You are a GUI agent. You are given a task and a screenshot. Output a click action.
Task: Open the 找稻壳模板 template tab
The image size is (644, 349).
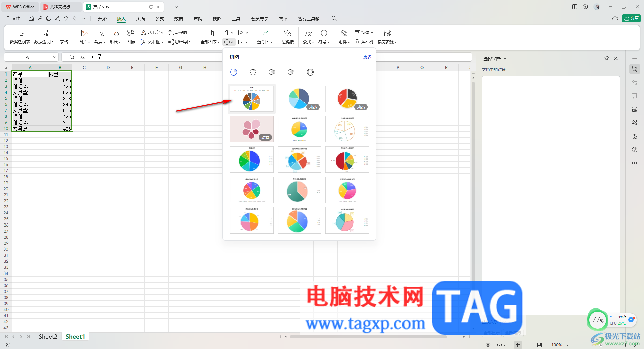pyautogui.click(x=60, y=7)
